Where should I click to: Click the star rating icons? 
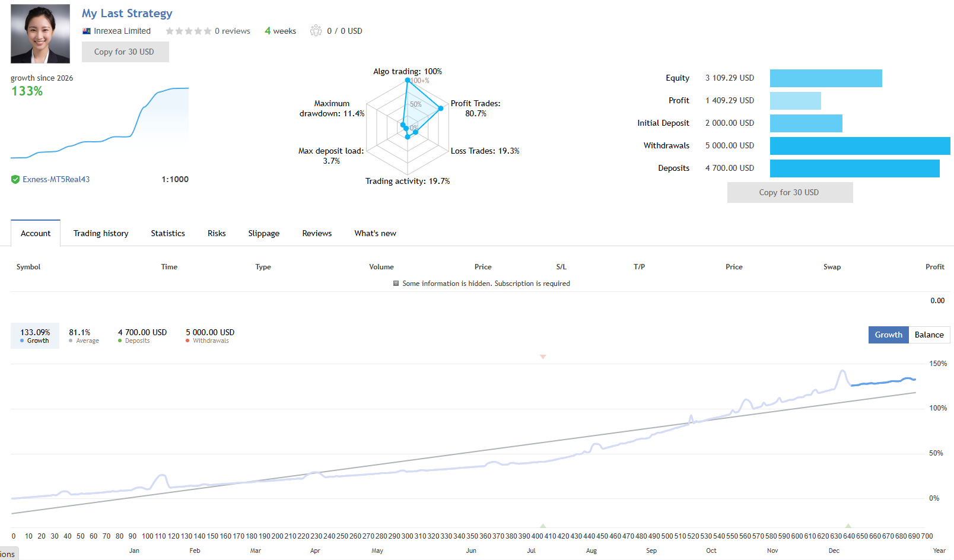coord(189,31)
